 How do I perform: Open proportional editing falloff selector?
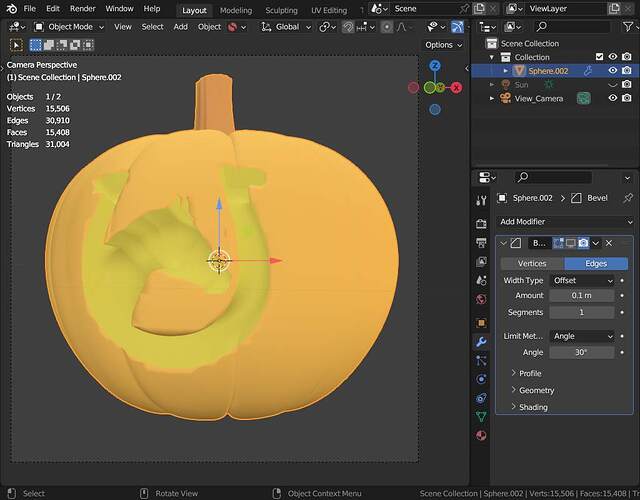(x=402, y=27)
